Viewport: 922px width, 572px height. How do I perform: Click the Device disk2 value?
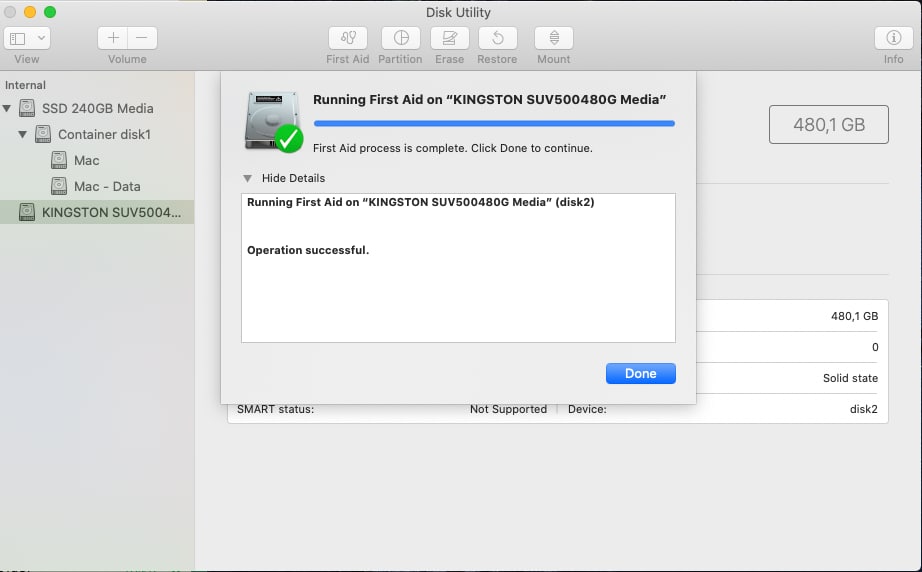[x=863, y=409]
